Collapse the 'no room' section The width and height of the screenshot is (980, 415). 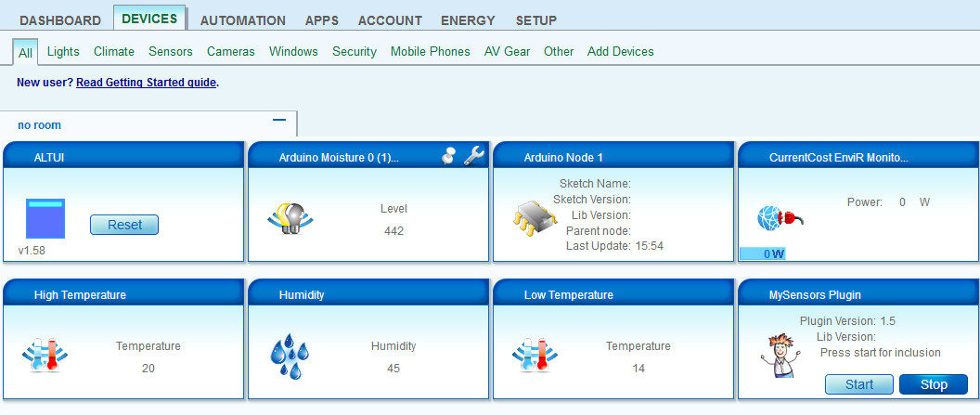click(278, 121)
